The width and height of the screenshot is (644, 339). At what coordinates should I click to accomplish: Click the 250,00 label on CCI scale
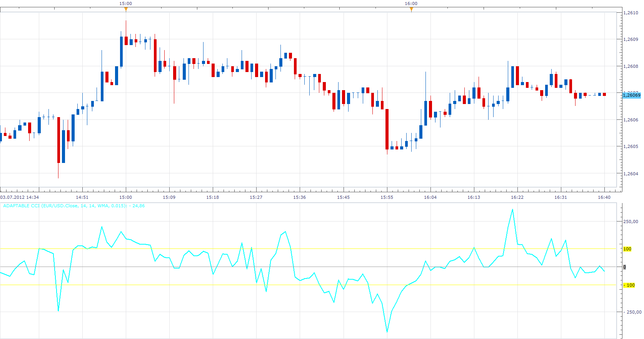click(631, 222)
